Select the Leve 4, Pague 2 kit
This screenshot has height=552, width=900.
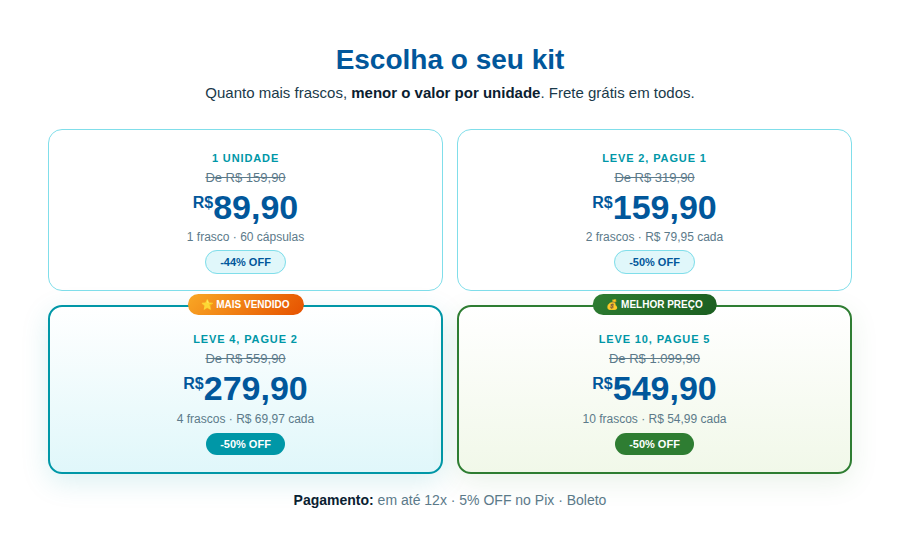(x=246, y=390)
